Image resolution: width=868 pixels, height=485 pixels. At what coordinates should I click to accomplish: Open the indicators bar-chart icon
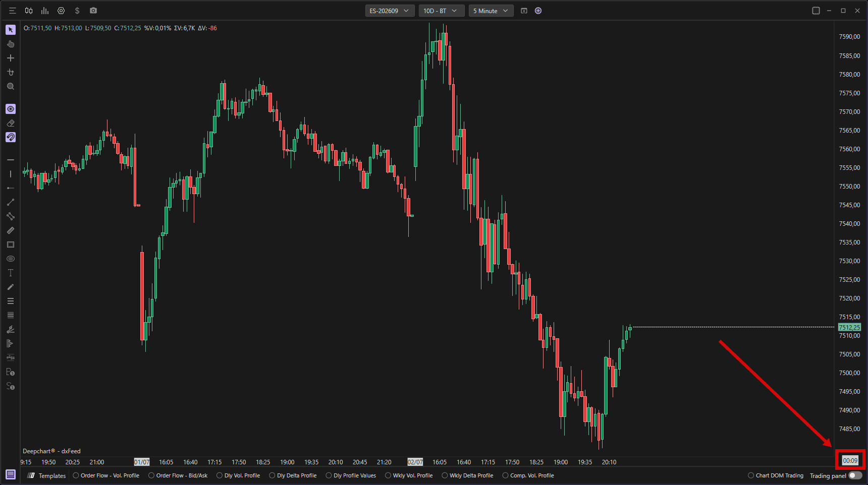pyautogui.click(x=45, y=11)
